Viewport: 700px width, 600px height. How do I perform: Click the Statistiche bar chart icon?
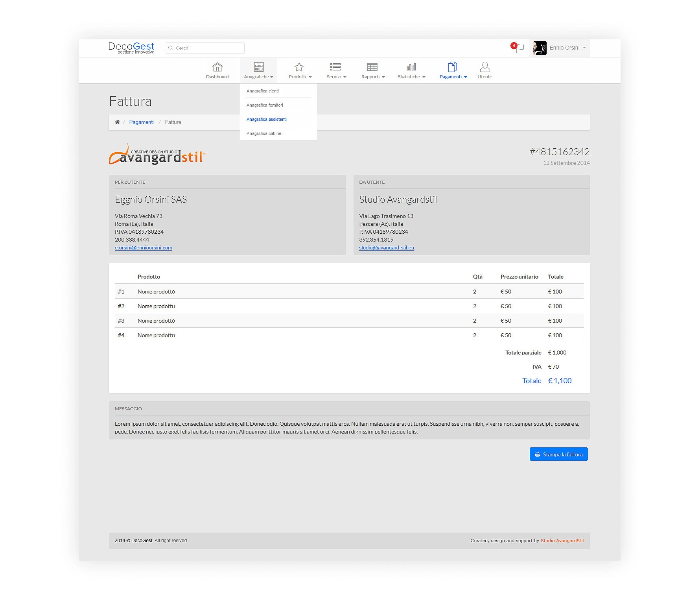tap(411, 67)
